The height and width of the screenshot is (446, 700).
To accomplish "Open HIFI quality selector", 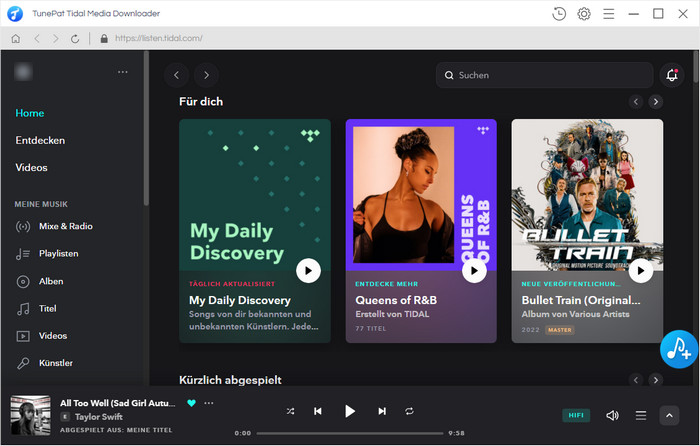I will pos(576,416).
